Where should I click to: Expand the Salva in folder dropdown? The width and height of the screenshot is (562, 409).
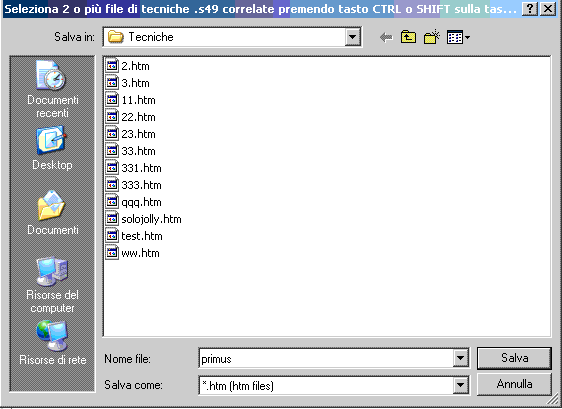[353, 37]
